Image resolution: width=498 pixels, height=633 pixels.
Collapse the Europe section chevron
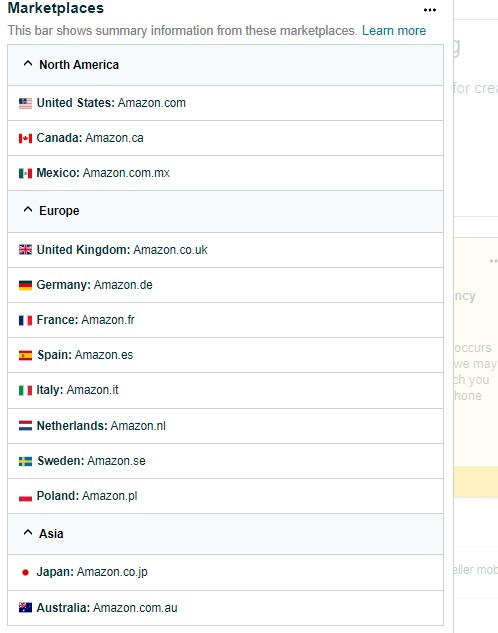[28, 210]
